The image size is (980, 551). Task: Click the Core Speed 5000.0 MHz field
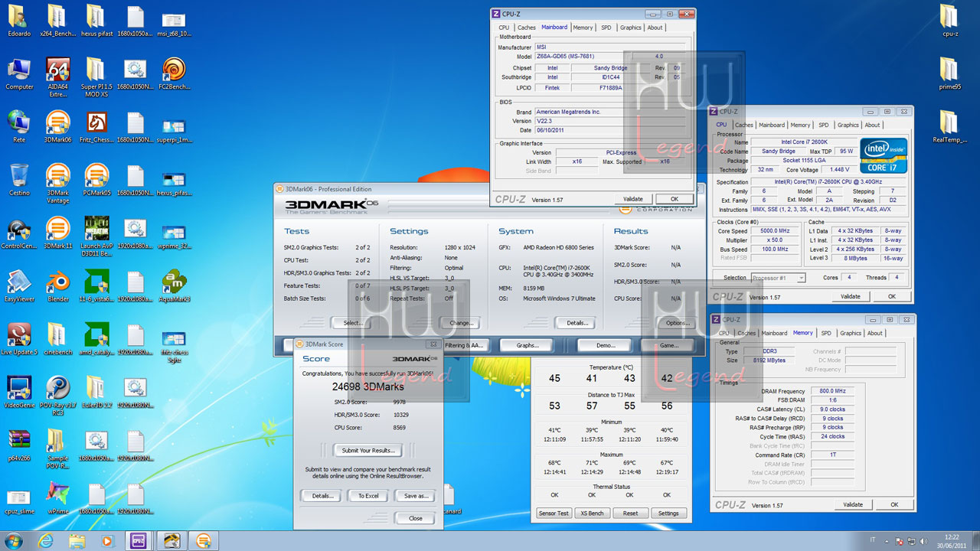(776, 230)
